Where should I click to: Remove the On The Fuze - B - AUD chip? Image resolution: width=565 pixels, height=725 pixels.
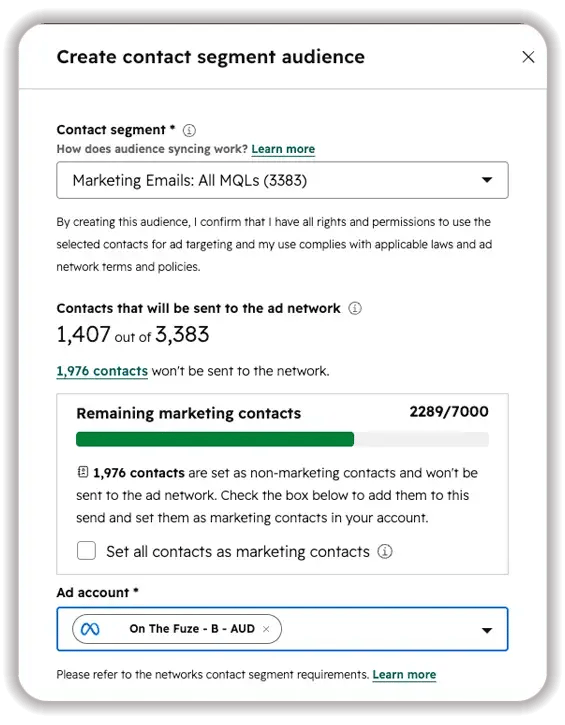point(266,629)
